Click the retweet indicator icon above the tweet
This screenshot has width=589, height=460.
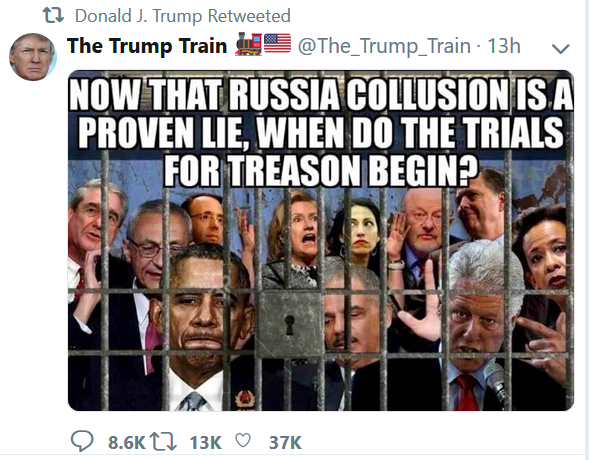pyautogui.click(x=53, y=16)
